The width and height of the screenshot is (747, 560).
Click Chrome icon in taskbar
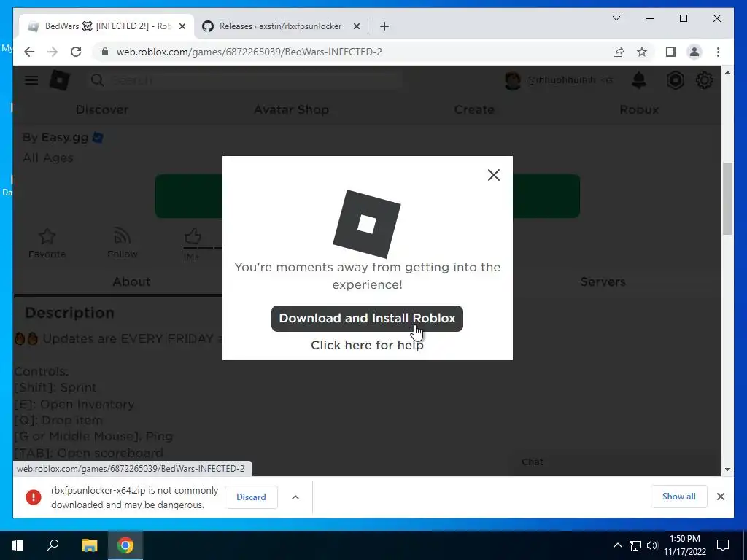coord(125,545)
